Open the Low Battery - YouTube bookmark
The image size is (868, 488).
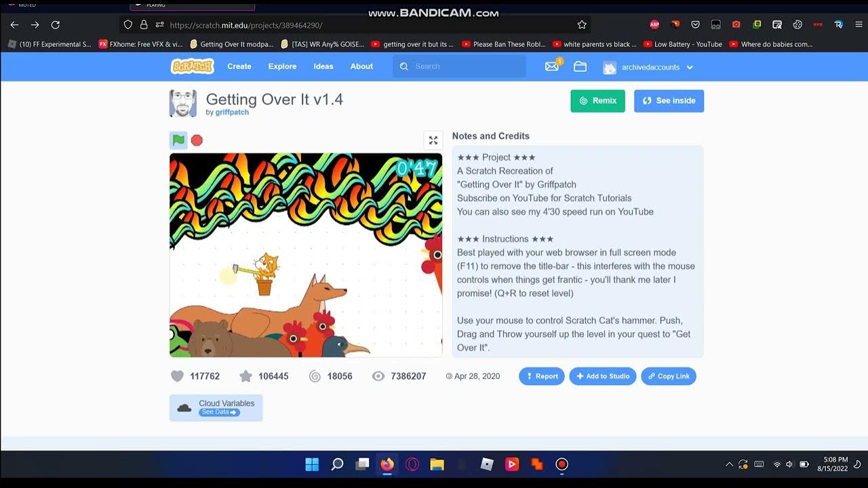click(x=683, y=44)
